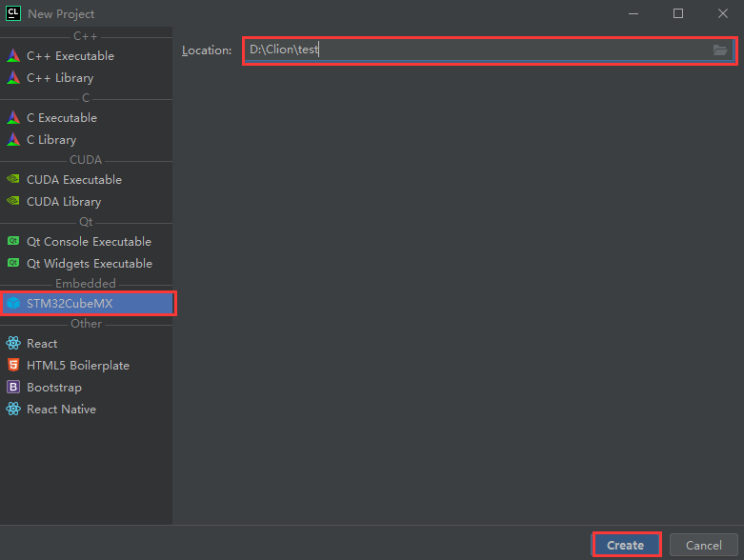Click the C Executable CMake icon

13,117
